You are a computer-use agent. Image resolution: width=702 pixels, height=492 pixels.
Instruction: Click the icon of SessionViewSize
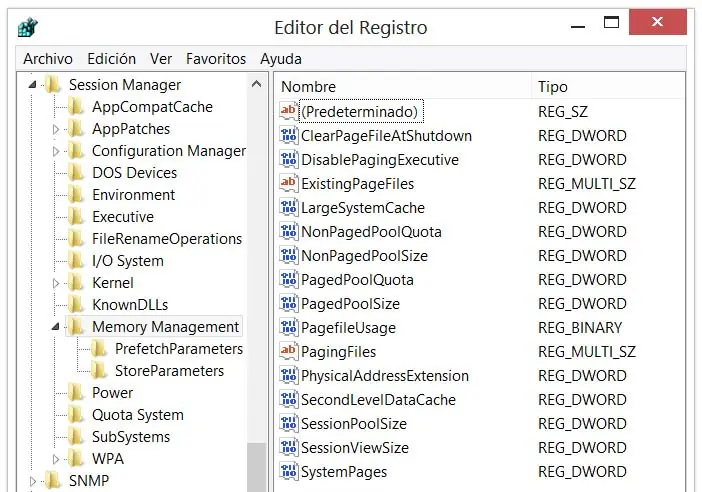[289, 447]
